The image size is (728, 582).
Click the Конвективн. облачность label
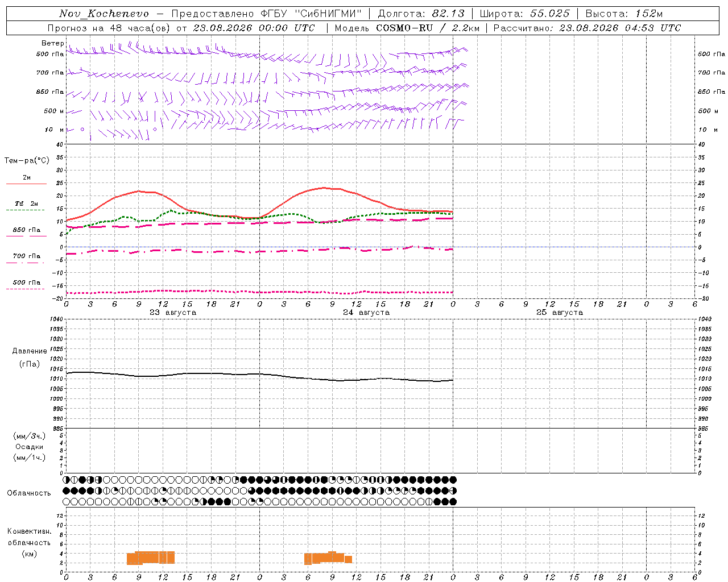tap(29, 542)
